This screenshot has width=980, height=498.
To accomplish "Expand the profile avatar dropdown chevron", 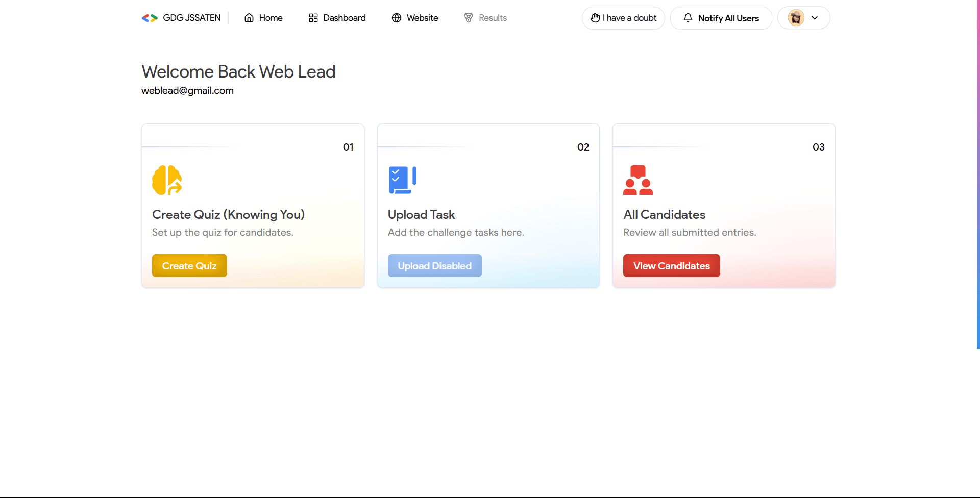I will point(815,18).
